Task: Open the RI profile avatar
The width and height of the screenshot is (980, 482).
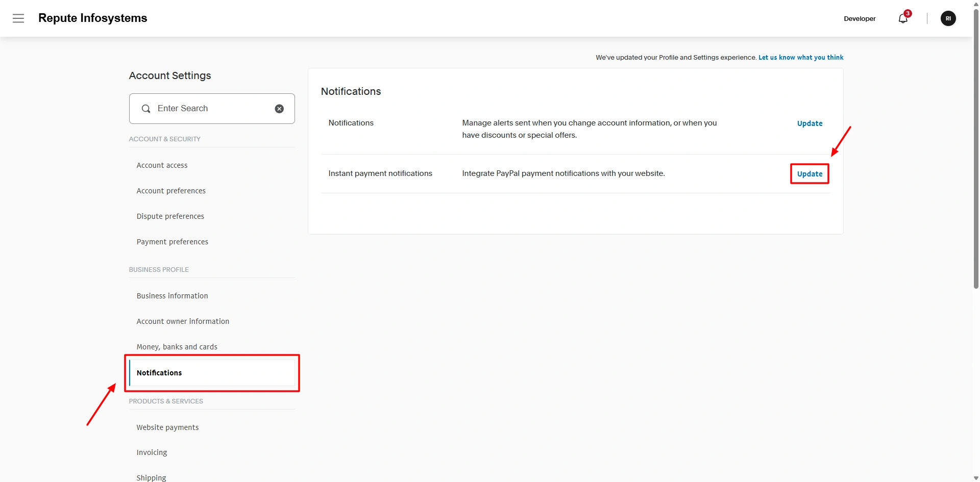Action: [948, 18]
